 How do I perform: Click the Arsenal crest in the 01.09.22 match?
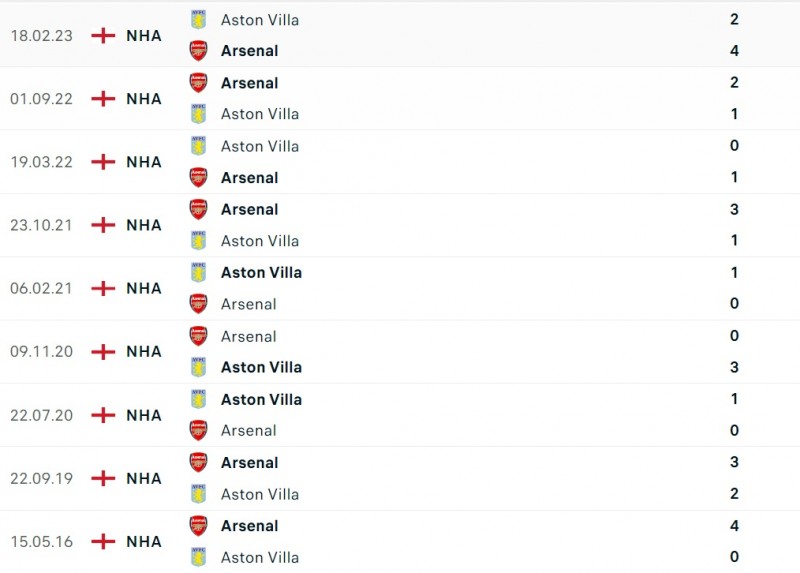(198, 83)
